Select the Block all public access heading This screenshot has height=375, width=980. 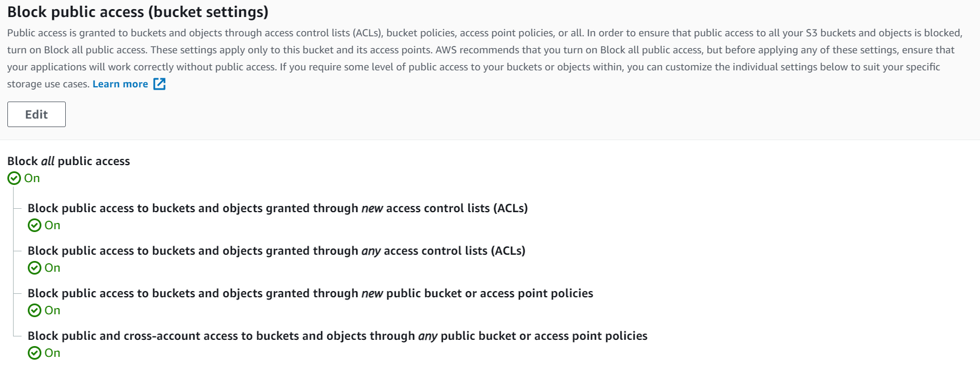(69, 161)
